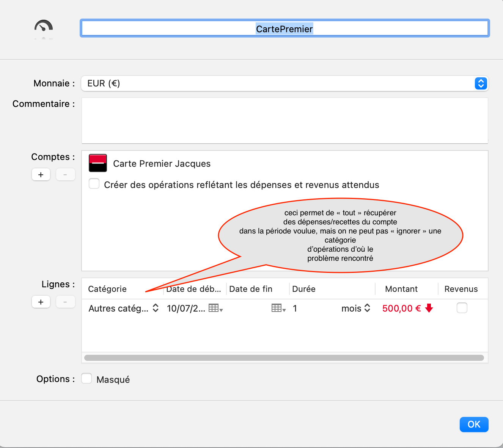Open the start date calendar picker
Screen dimensions: 503x448
215,308
